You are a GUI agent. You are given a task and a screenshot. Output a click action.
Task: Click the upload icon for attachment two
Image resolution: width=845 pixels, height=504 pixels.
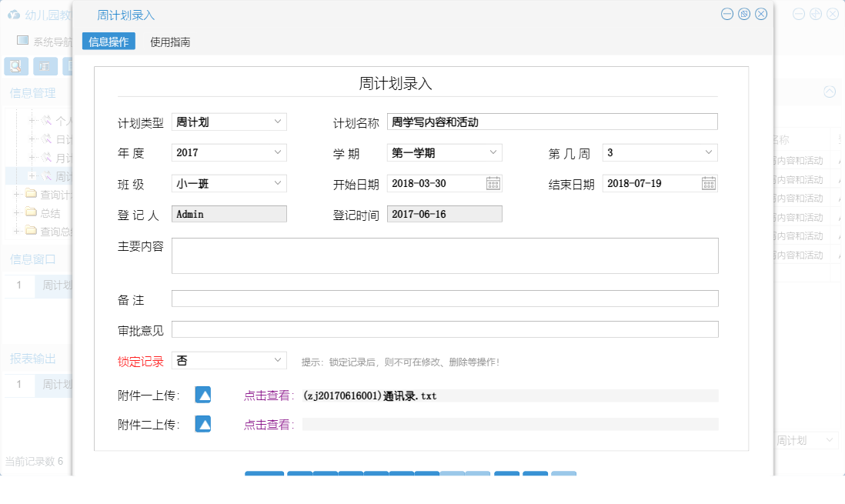202,423
